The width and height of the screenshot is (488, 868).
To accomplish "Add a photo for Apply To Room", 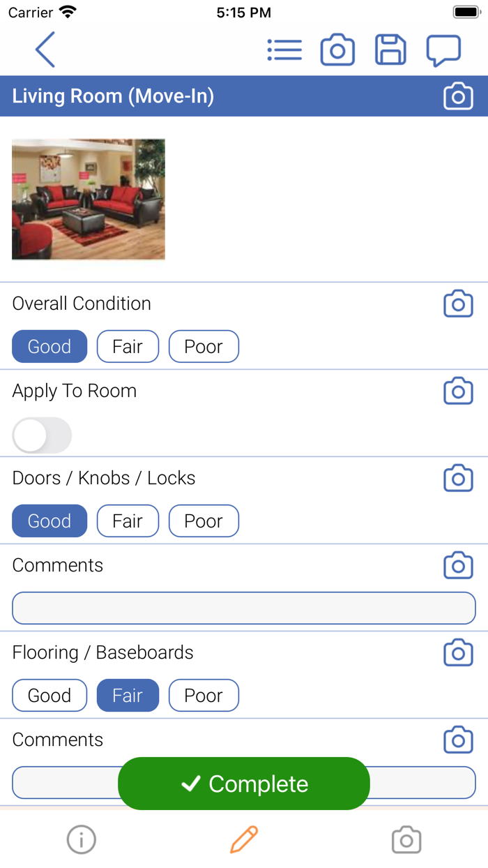I will 458,391.
